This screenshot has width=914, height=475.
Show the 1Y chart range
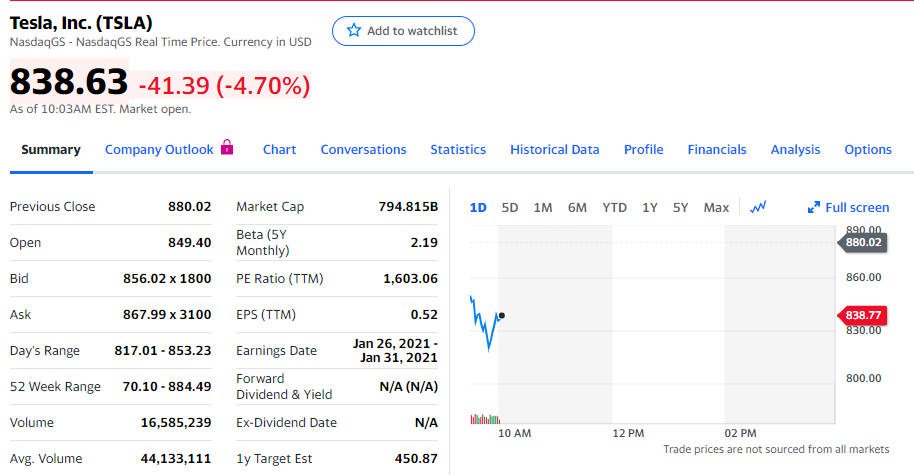click(650, 207)
